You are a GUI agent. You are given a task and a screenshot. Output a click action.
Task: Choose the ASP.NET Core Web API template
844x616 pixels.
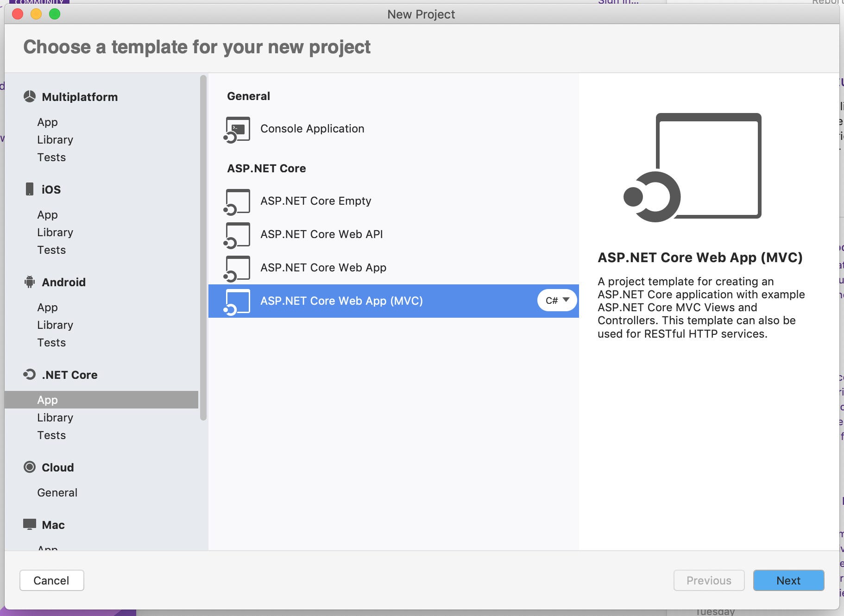394,234
